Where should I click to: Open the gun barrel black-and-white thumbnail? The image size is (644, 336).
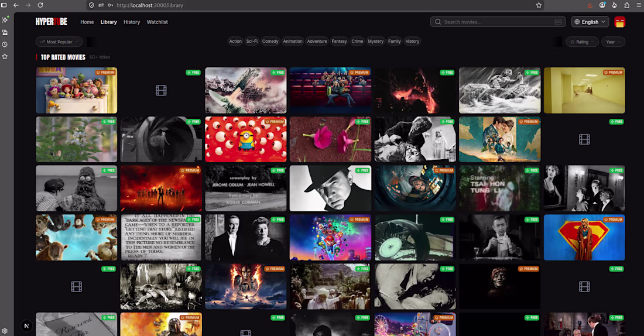pos(161,139)
